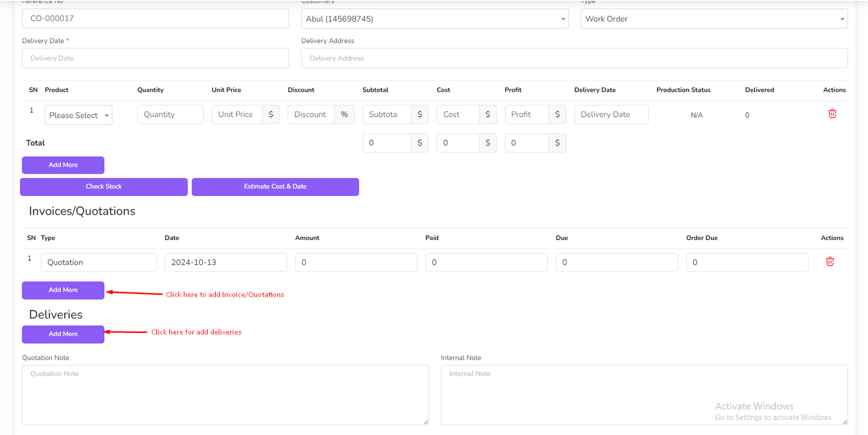Click inside the Internal Note text area
The height and width of the screenshot is (435, 868).
coord(644,395)
